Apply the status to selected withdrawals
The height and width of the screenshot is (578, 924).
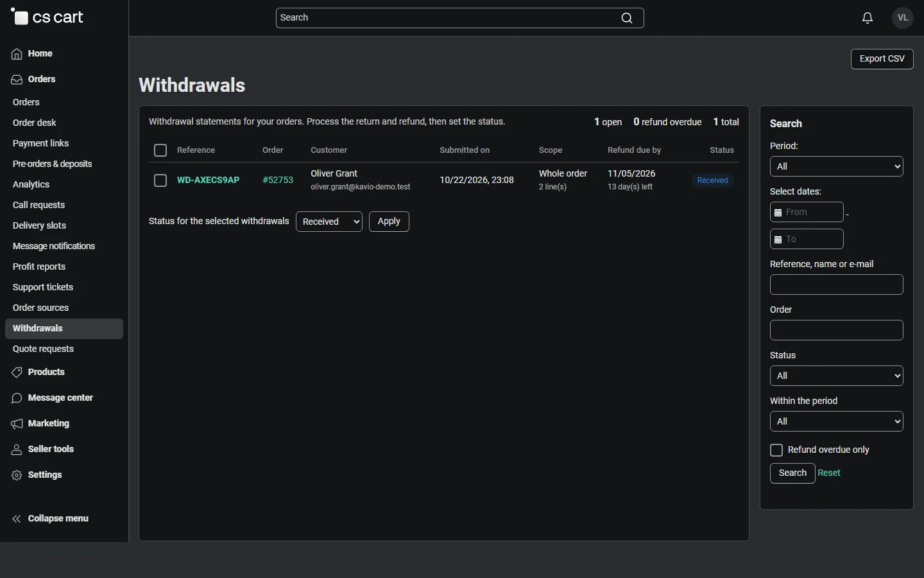(x=389, y=222)
